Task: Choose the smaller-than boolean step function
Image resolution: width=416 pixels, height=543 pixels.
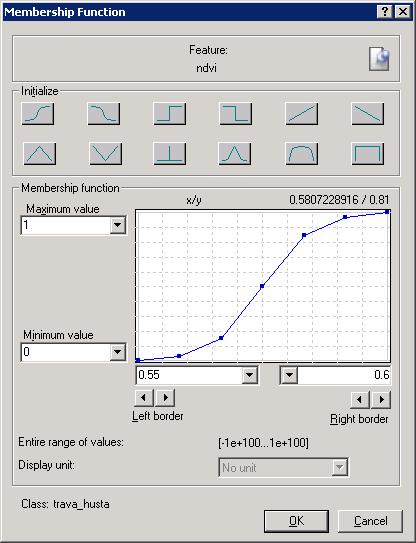Action: coord(236,114)
